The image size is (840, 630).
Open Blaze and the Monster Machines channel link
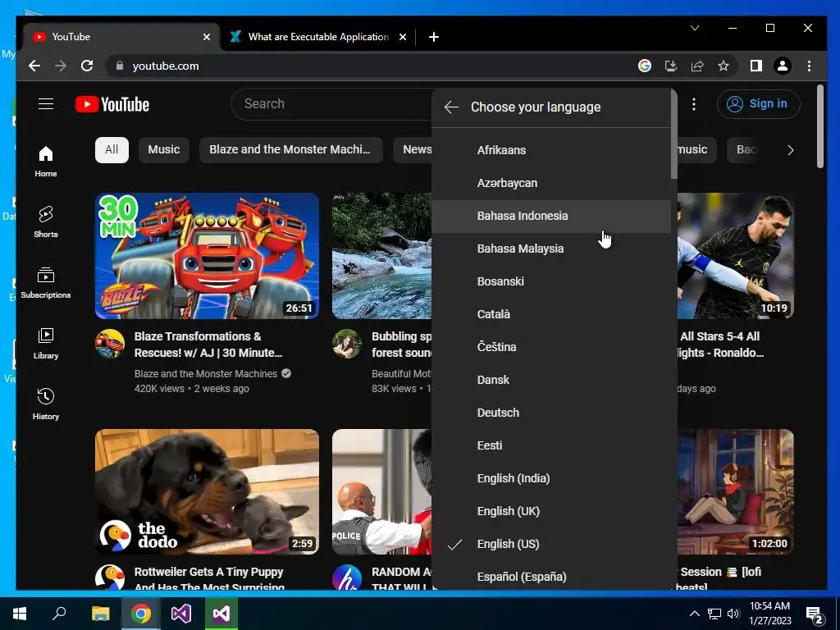pos(206,374)
